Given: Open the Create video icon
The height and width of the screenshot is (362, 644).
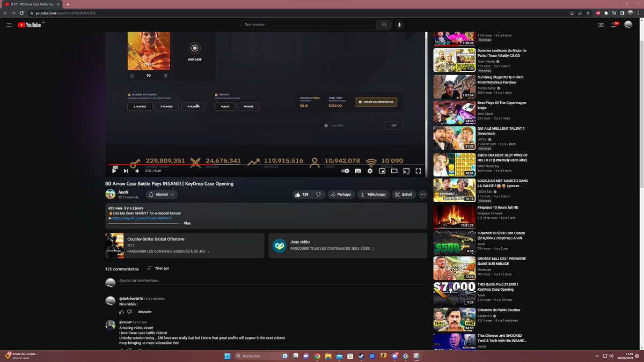Looking at the screenshot, I should [601, 25].
